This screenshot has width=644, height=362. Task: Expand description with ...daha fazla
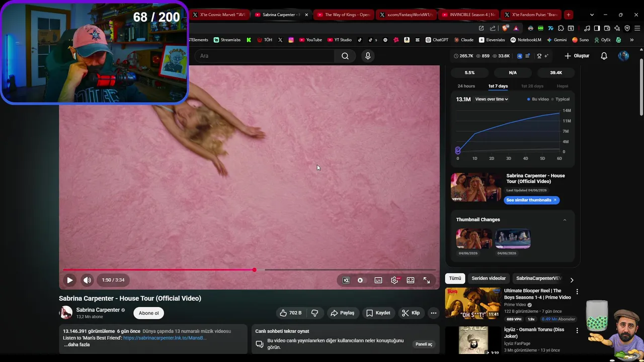pos(77,344)
